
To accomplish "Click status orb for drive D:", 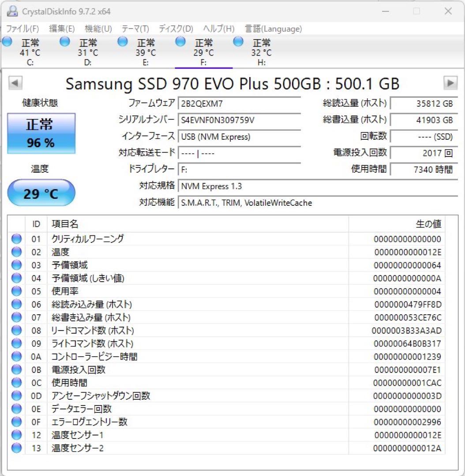I will pyautogui.click(x=65, y=41).
